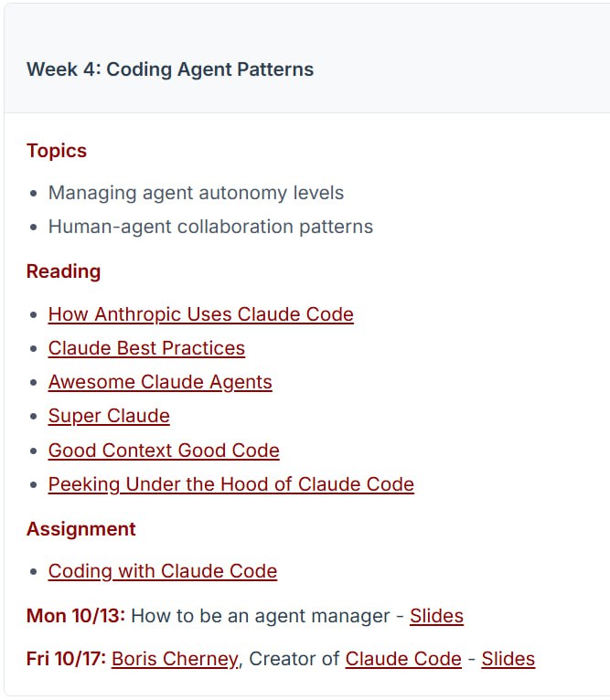Go to Good Context Good Code article
This screenshot has height=700, width=610.
[x=164, y=451]
